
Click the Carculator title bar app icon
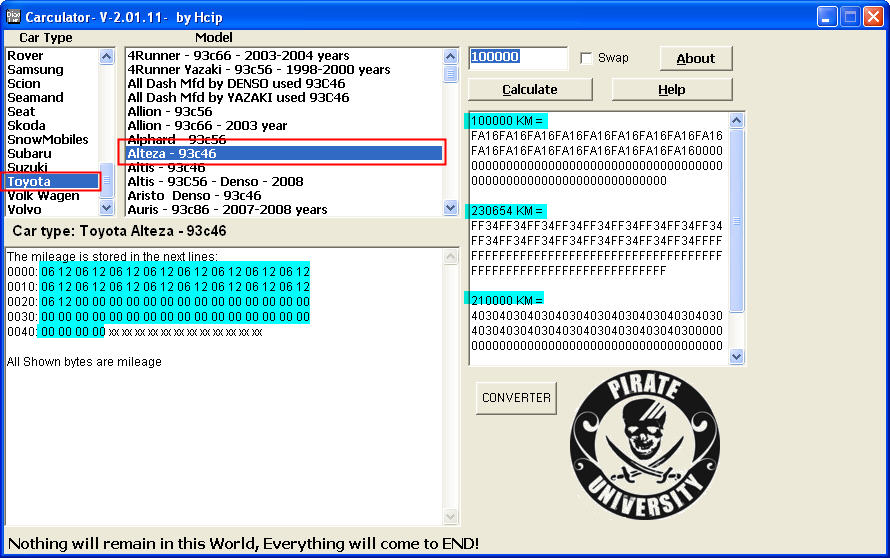pyautogui.click(x=13, y=16)
